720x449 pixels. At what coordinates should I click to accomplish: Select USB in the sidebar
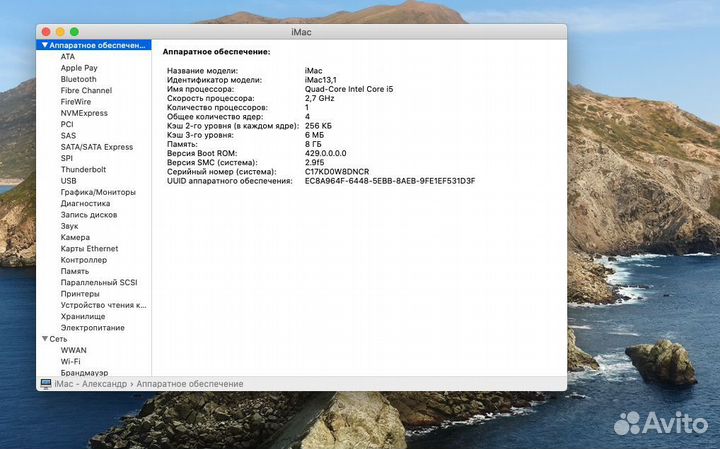tap(68, 181)
